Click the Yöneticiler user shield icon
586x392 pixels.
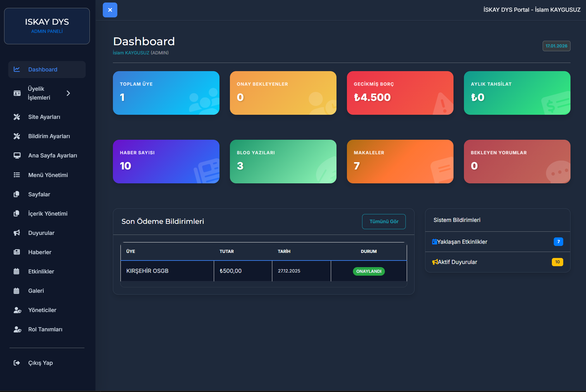[17, 310]
